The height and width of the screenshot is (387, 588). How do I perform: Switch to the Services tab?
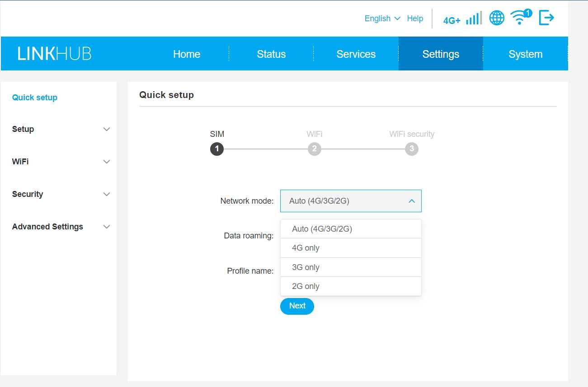(x=356, y=54)
